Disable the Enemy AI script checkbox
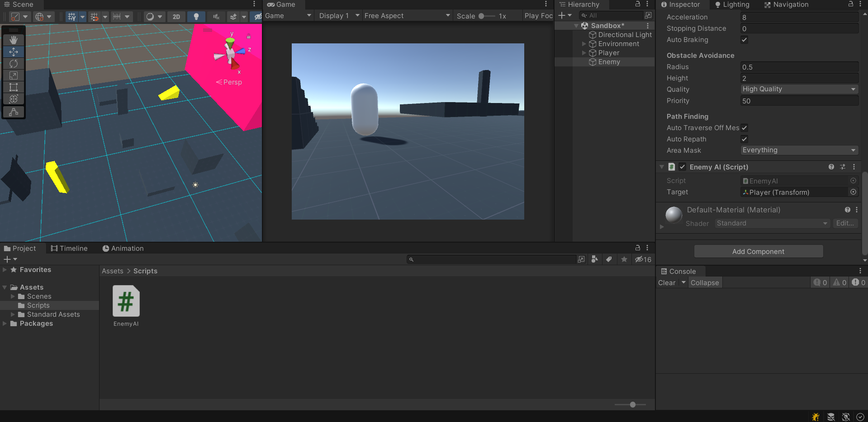This screenshot has height=422, width=868. [x=682, y=167]
